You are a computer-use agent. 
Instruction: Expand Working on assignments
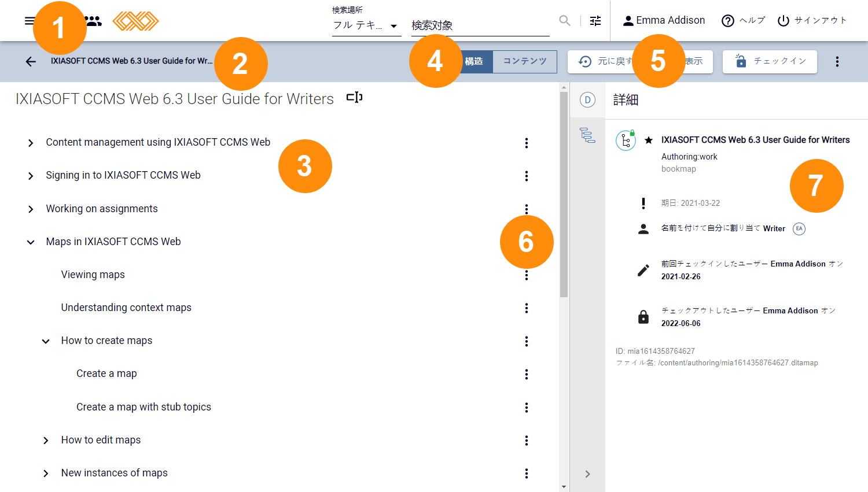tap(31, 209)
